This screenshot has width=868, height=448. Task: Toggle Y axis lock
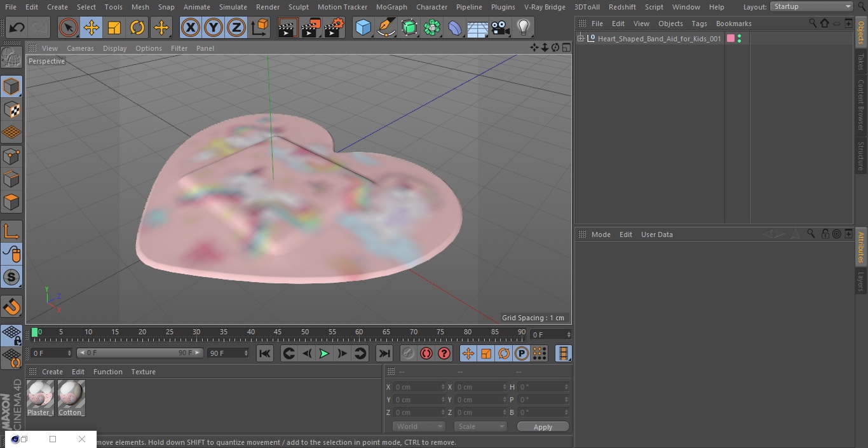pyautogui.click(x=214, y=27)
